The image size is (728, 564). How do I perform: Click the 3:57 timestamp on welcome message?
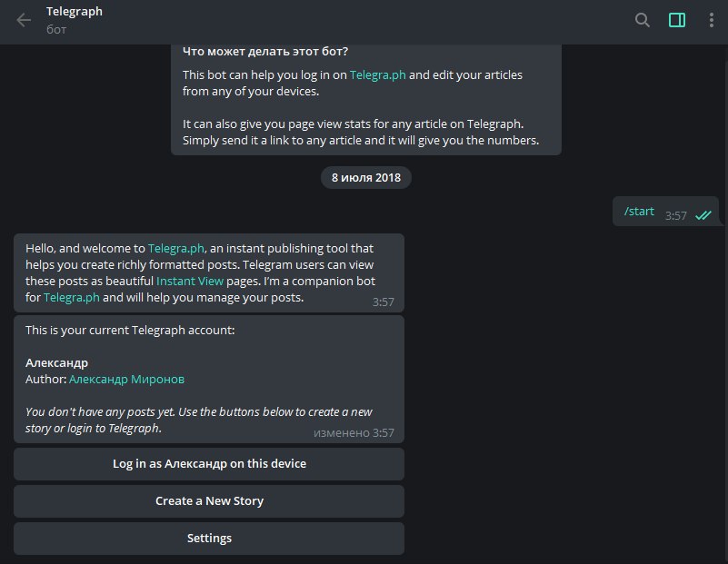(x=383, y=302)
